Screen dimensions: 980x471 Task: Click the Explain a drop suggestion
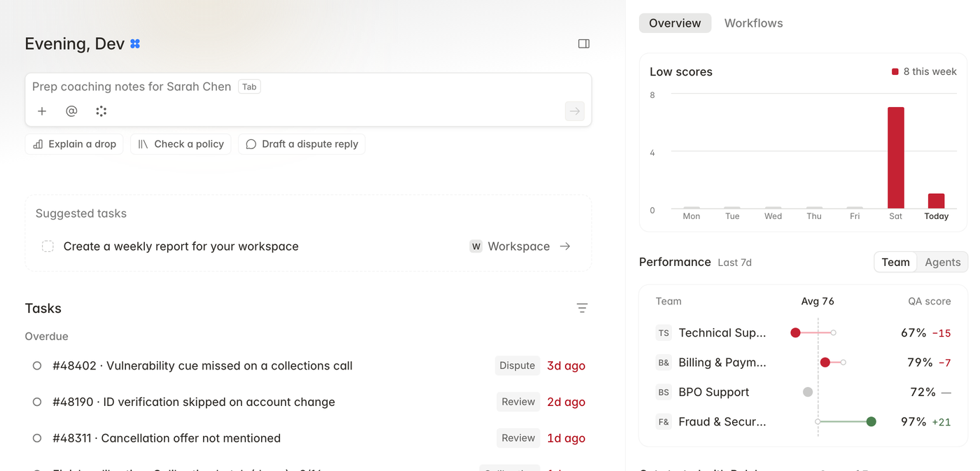pyautogui.click(x=74, y=144)
